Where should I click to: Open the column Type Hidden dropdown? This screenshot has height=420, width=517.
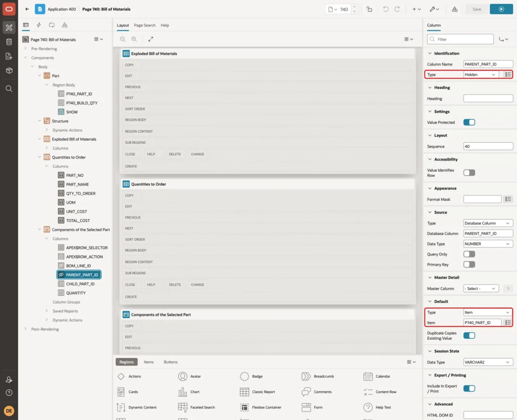point(481,75)
